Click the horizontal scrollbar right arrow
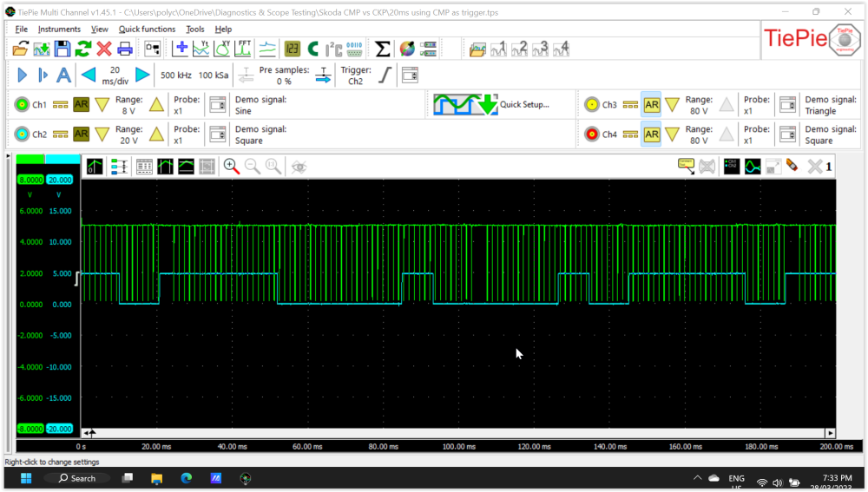868x492 pixels. [x=830, y=433]
